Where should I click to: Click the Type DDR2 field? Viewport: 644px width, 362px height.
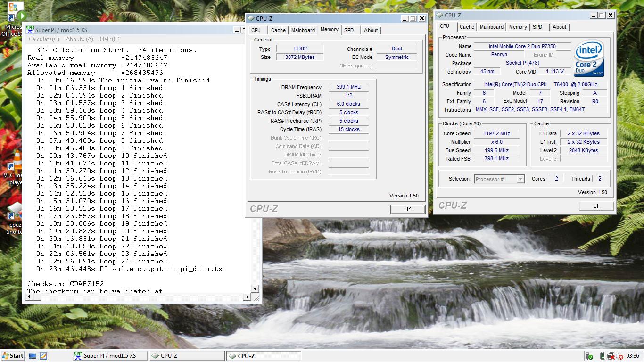click(x=299, y=49)
